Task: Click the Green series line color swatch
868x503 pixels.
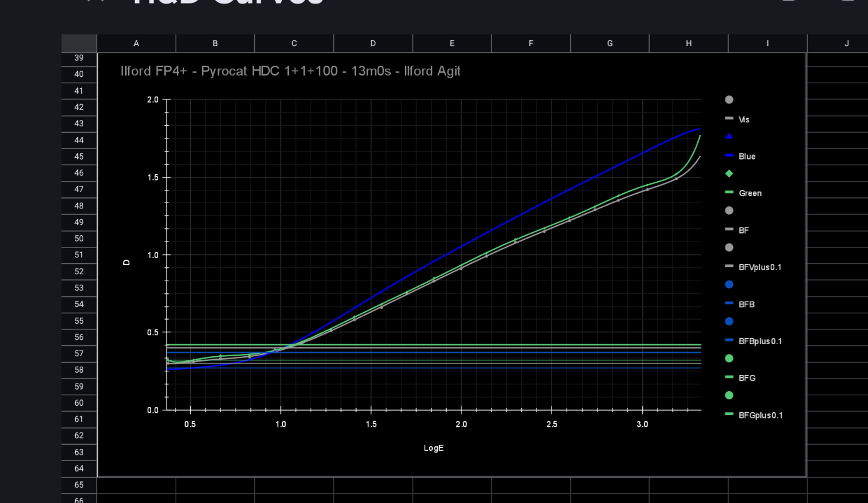Action: [x=729, y=192]
